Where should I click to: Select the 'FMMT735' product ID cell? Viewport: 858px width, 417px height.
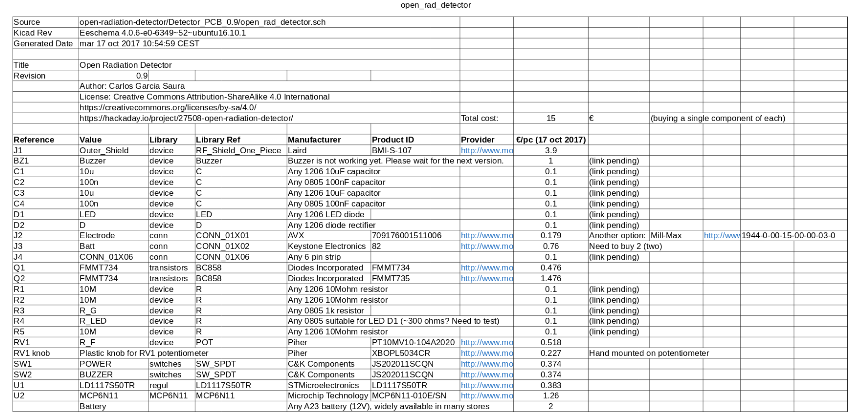click(415, 278)
